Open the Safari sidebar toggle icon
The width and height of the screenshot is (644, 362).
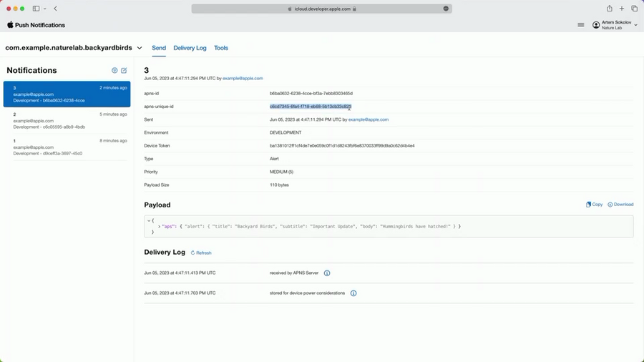click(x=36, y=9)
